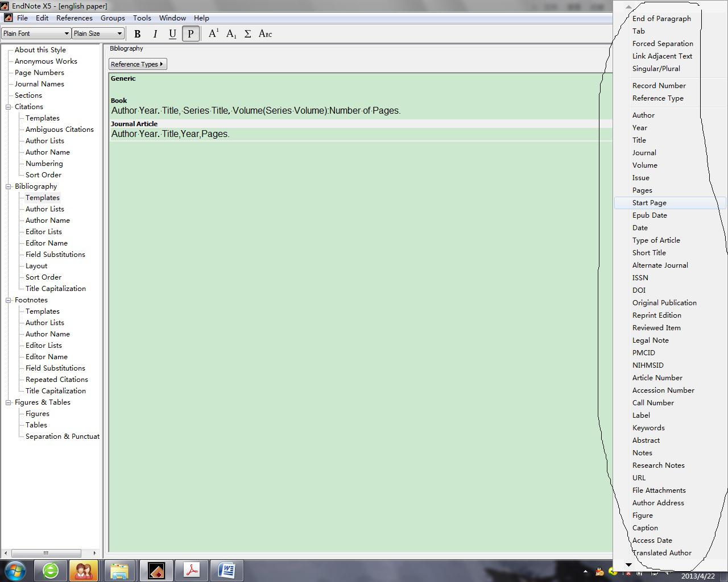
Task: Open the Window menu
Action: tap(172, 18)
